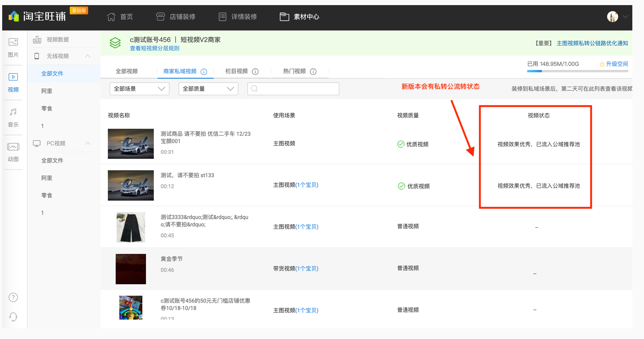
Task: Select the 动图 animated image icon
Action: tap(13, 147)
